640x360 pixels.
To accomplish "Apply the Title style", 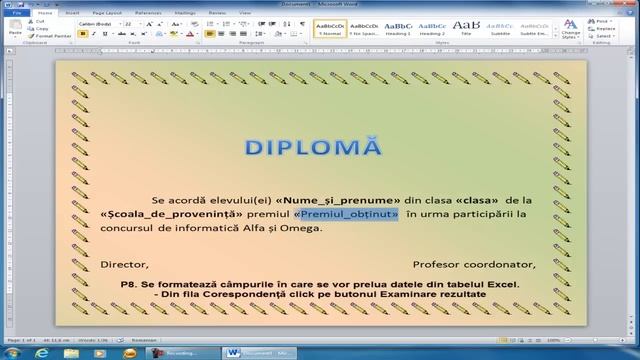I will (x=466, y=29).
